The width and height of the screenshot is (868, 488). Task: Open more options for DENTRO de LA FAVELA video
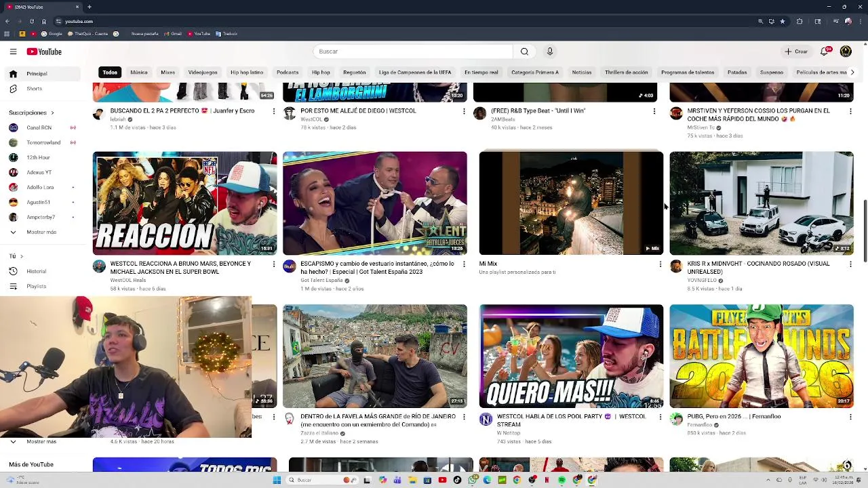pyautogui.click(x=464, y=418)
